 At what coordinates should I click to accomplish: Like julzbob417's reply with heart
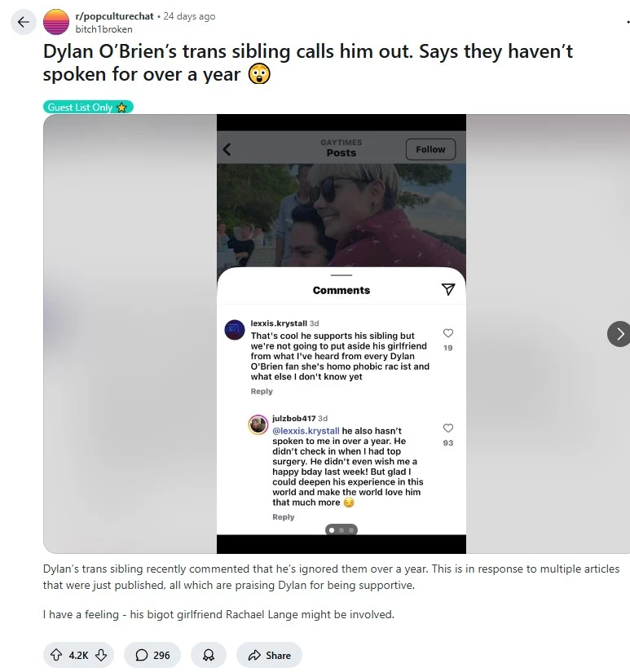448,428
